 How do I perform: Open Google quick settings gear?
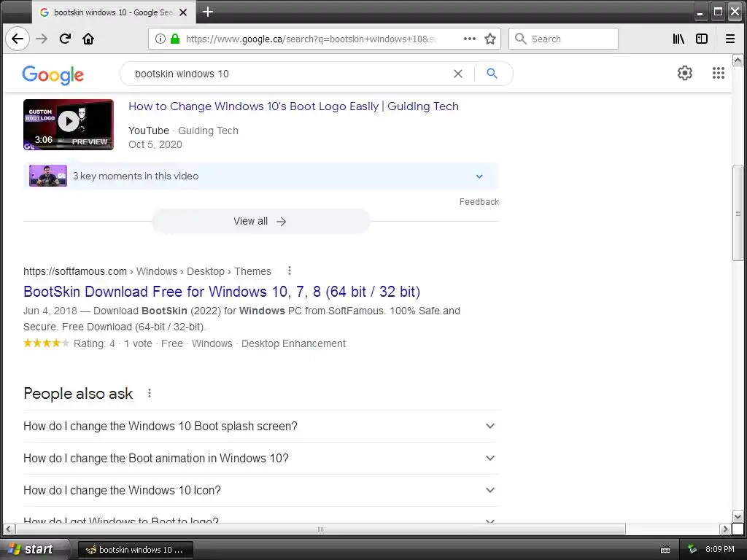point(684,74)
